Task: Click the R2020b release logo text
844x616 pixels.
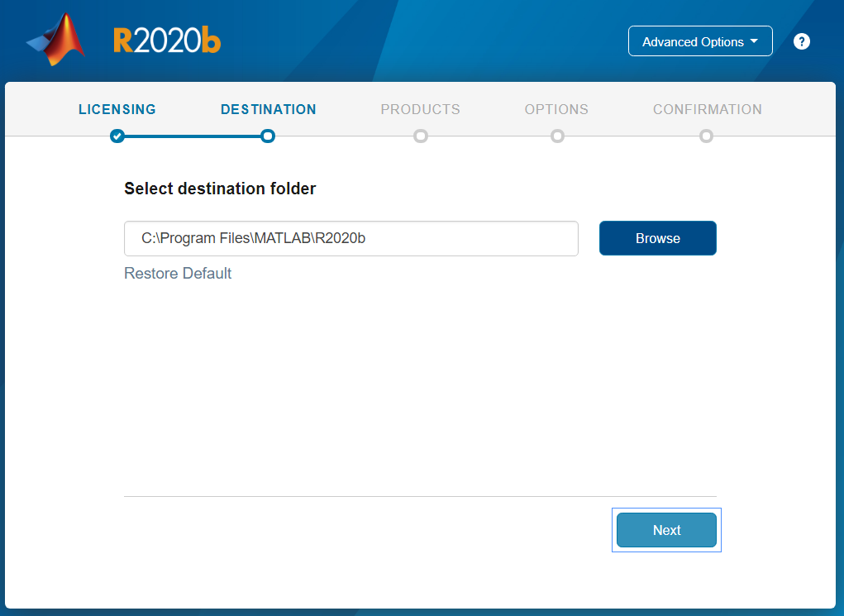Action: click(167, 41)
